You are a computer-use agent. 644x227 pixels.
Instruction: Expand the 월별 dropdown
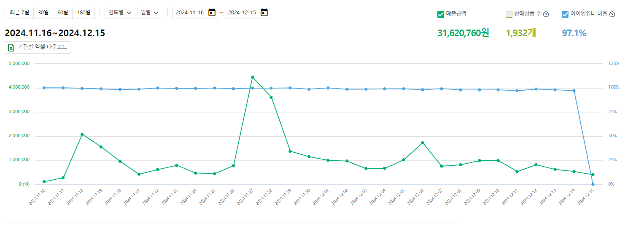pyautogui.click(x=149, y=13)
